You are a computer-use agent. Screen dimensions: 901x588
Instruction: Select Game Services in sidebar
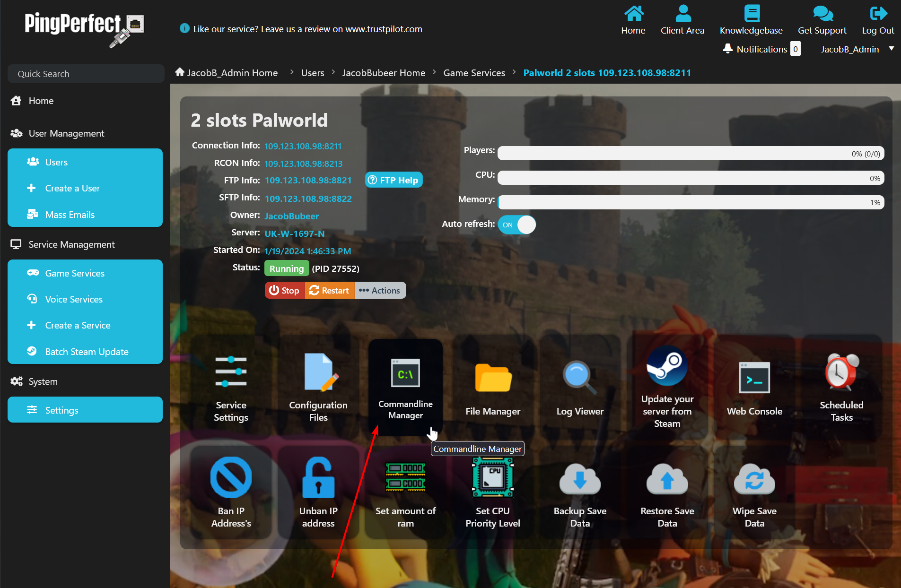pyautogui.click(x=75, y=273)
